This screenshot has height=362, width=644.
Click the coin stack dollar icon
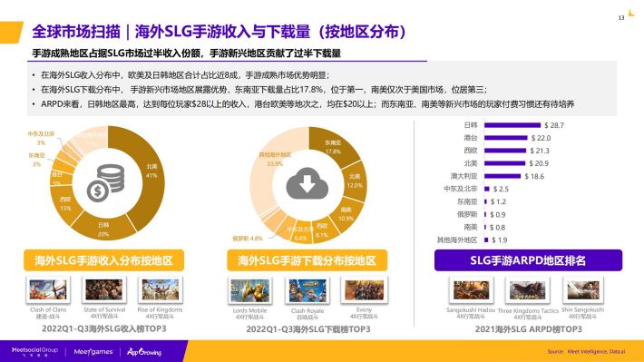tap(105, 183)
